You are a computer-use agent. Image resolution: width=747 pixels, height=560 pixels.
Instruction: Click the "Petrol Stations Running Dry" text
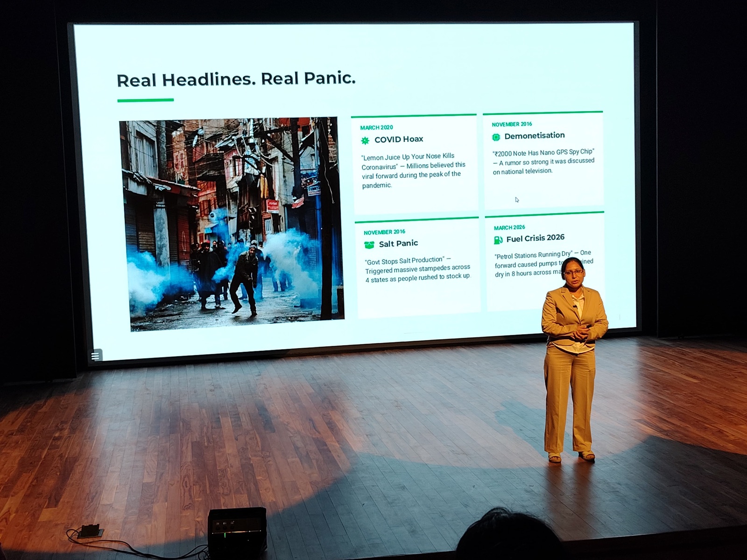point(534,255)
